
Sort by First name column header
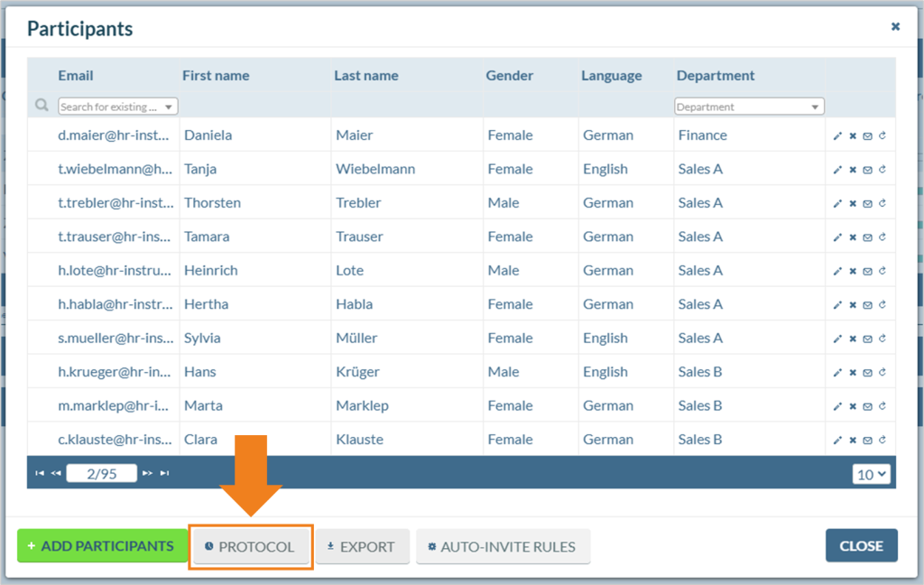coord(216,76)
